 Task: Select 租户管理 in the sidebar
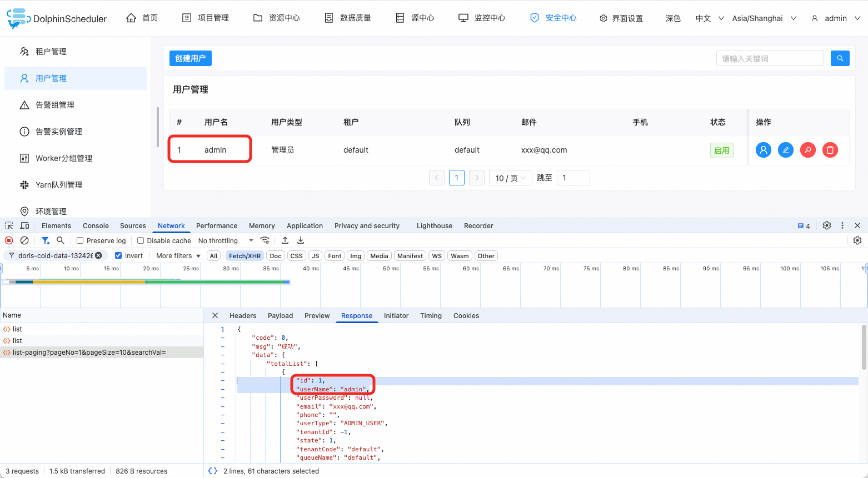point(76,52)
